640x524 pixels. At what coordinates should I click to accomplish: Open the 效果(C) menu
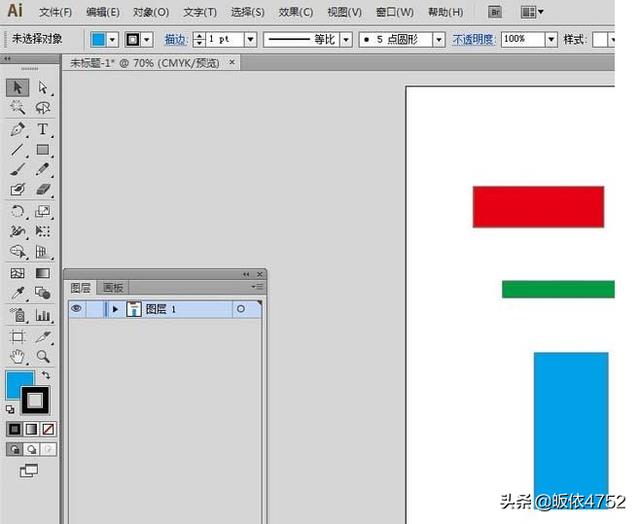[296, 12]
